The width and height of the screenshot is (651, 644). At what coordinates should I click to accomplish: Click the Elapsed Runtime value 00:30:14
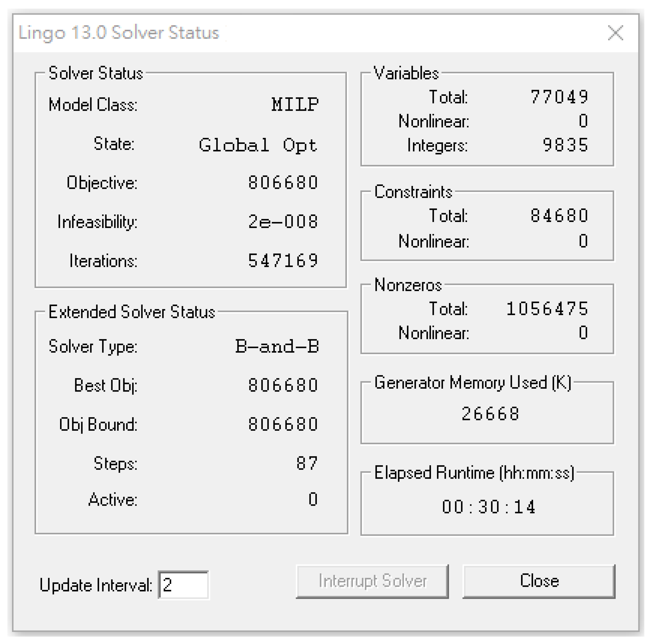click(489, 507)
